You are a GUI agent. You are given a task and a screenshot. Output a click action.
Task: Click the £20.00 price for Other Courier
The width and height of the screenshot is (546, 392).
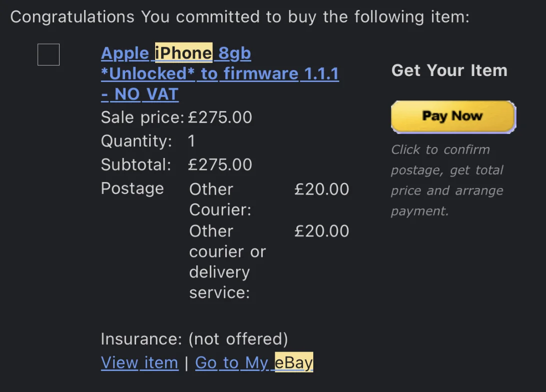coord(322,189)
